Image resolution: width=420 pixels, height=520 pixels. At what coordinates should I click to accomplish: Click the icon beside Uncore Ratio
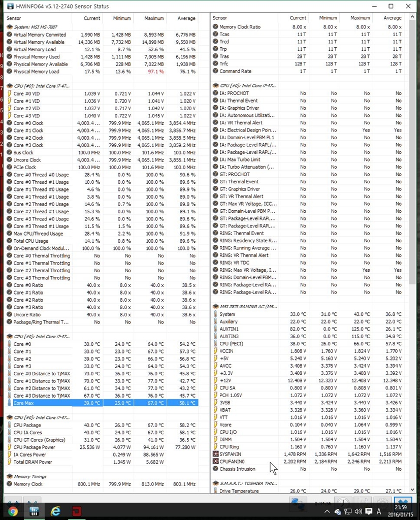click(10, 314)
